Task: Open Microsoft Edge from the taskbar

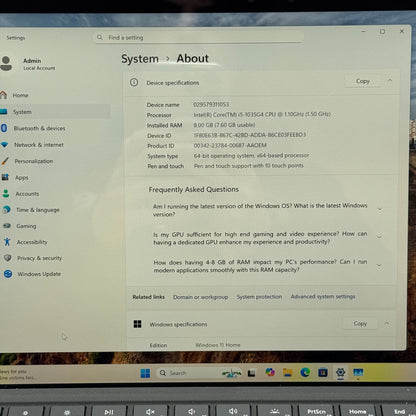Action: coord(305,372)
